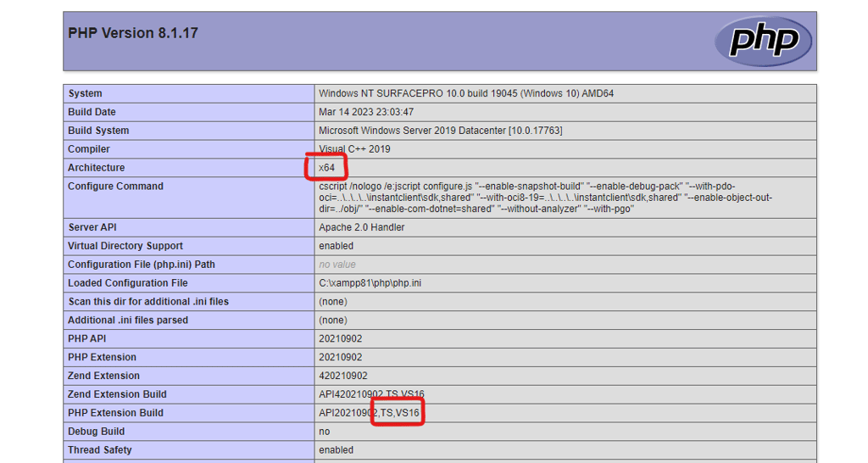Click the PHP logo in the header

coord(762,41)
